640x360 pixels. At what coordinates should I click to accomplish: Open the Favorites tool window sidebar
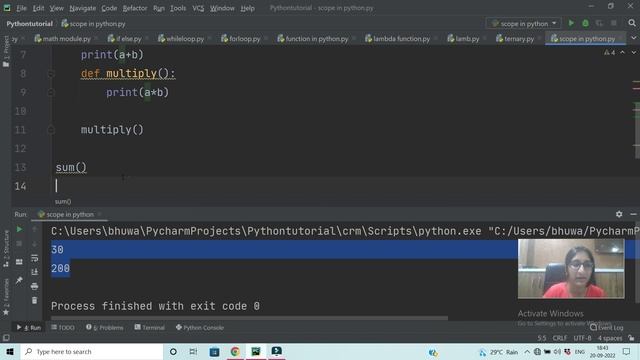click(6, 297)
